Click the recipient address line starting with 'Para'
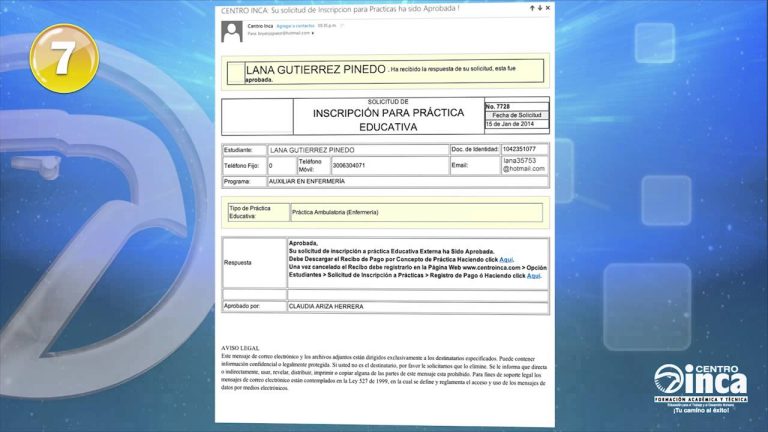 279,33
